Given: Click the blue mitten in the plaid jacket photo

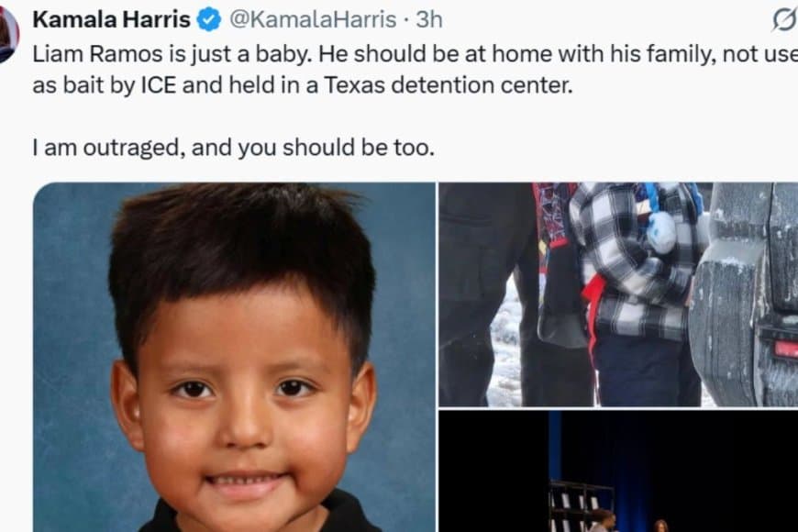Looking at the screenshot, I should tap(661, 232).
